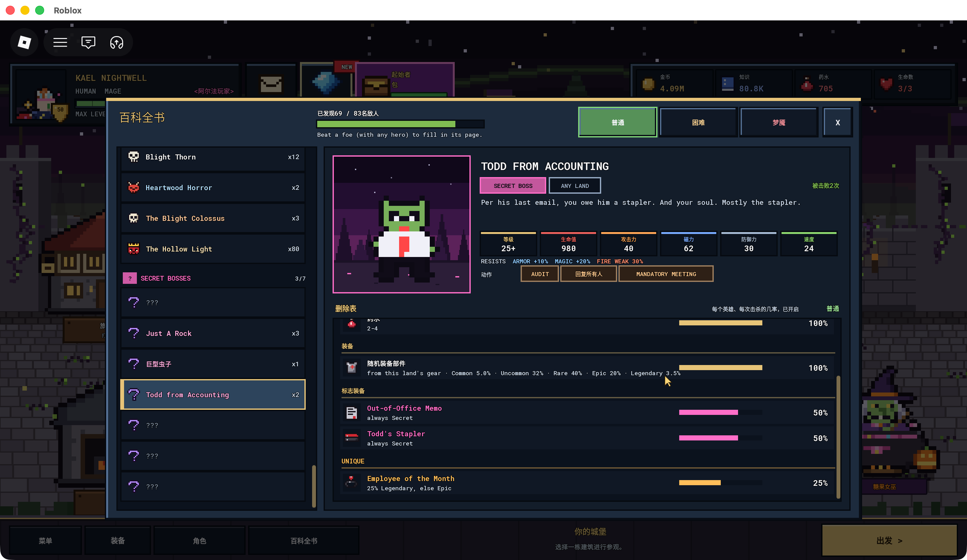
Task: Click the 回复所有人 action button
Action: (588, 274)
